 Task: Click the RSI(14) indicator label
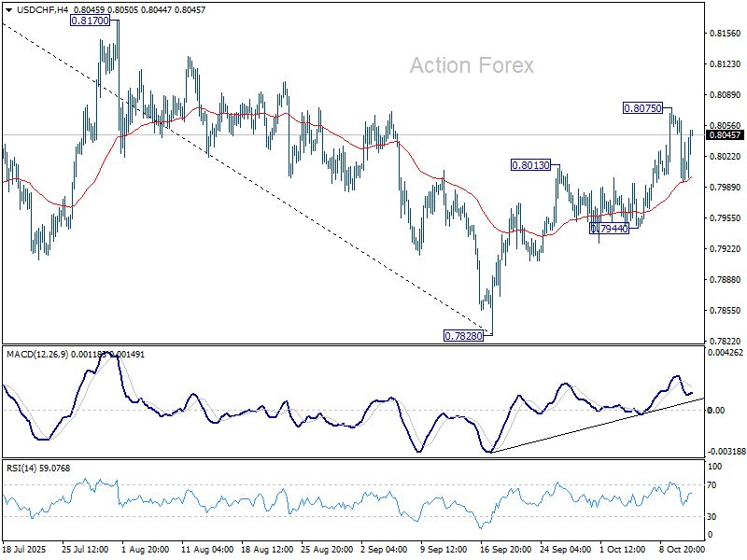(x=22, y=469)
